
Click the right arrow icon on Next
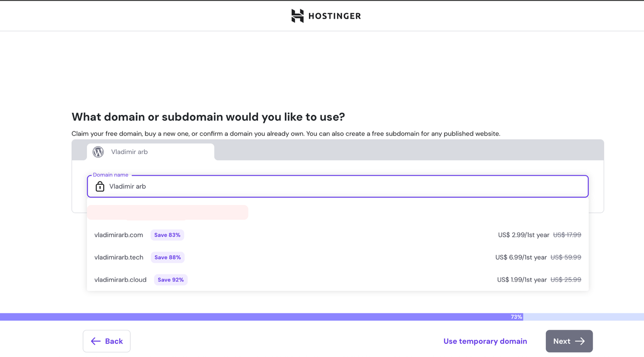[580, 341]
